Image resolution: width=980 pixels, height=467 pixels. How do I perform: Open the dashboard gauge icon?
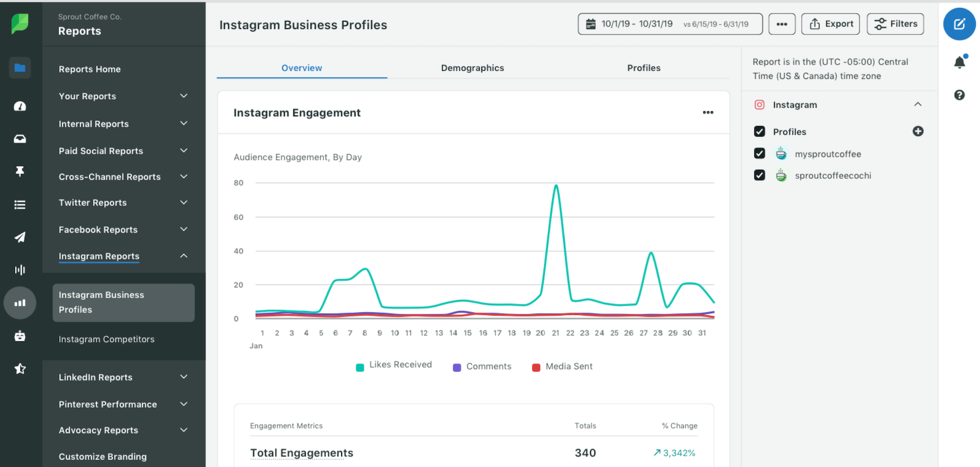pyautogui.click(x=20, y=106)
